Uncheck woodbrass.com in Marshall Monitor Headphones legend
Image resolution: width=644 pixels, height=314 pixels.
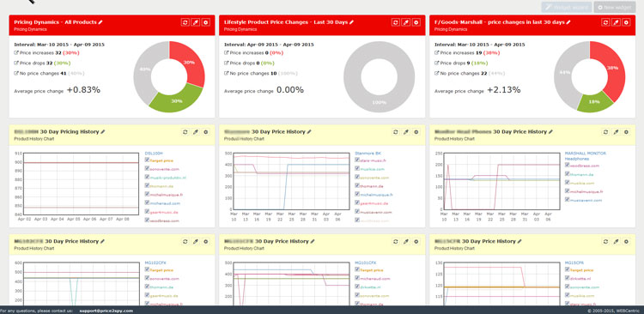click(568, 165)
